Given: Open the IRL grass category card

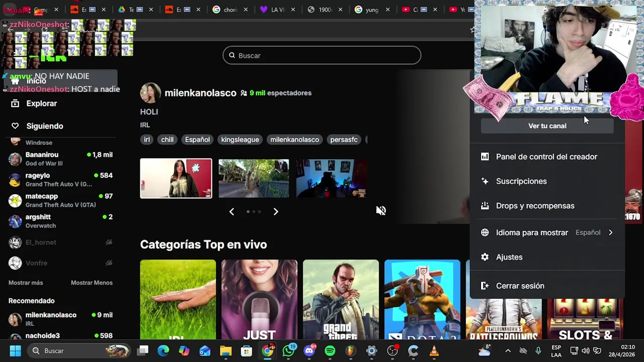Looking at the screenshot, I should click(x=178, y=300).
